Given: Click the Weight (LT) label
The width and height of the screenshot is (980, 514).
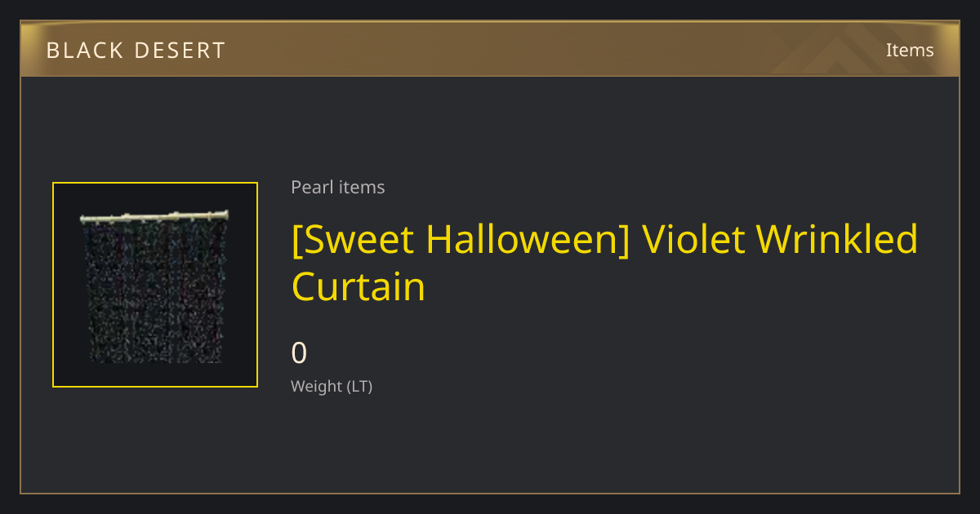Looking at the screenshot, I should [332, 386].
